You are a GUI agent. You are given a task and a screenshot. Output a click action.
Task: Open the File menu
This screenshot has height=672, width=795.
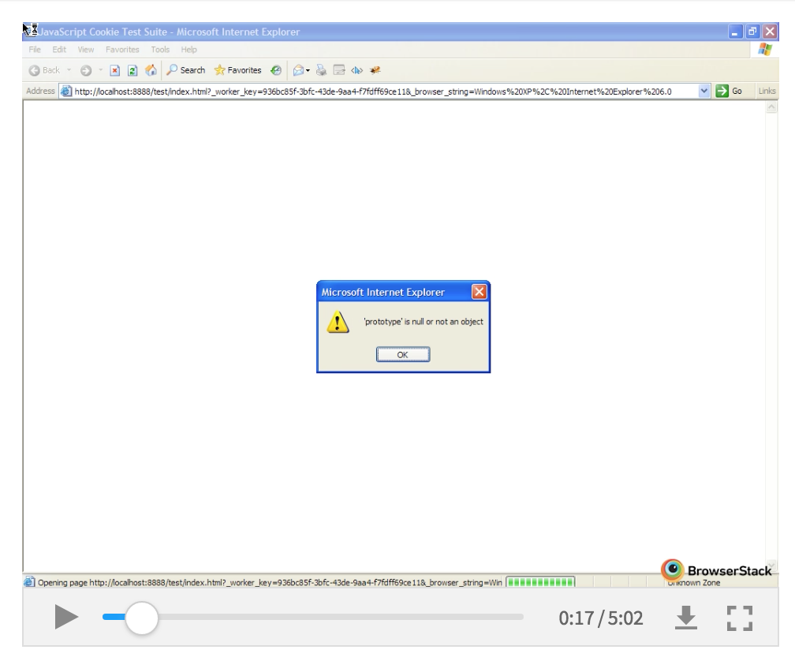(x=34, y=49)
